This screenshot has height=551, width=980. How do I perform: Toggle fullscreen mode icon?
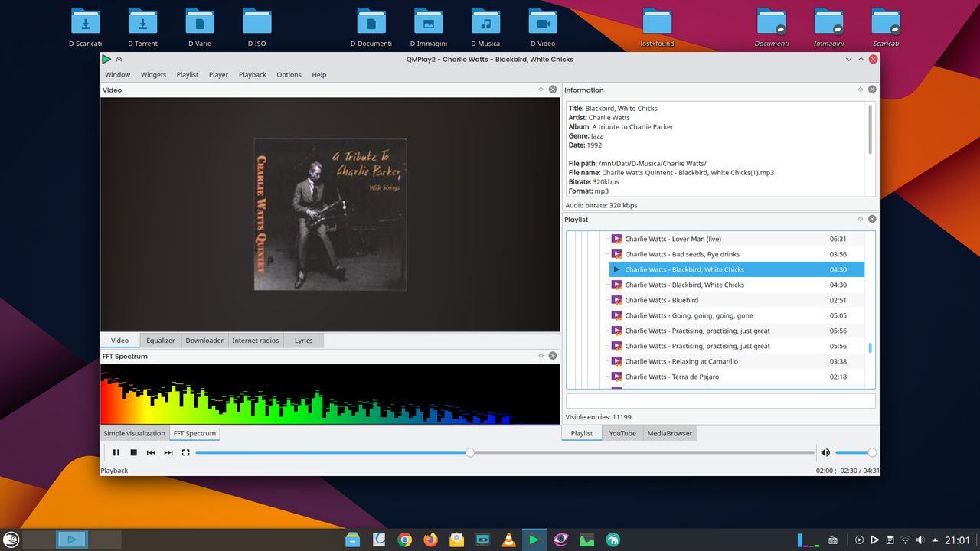(x=185, y=452)
